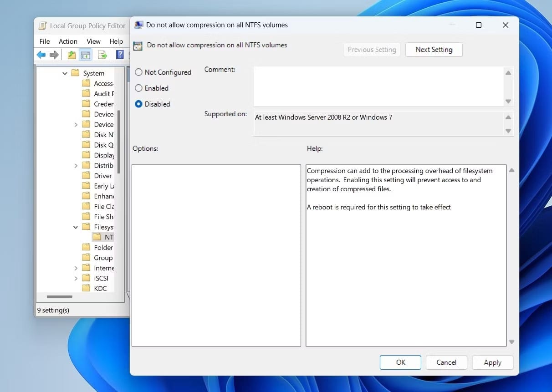Image resolution: width=552 pixels, height=392 pixels.
Task: Open the View menu
Action: [93, 41]
